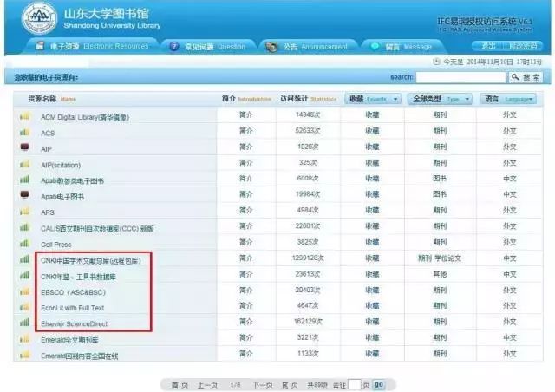This screenshot has width=555, height=392.
Task: Click the bar chart icon for Elsevier ScienceDirect
Action: (25, 322)
